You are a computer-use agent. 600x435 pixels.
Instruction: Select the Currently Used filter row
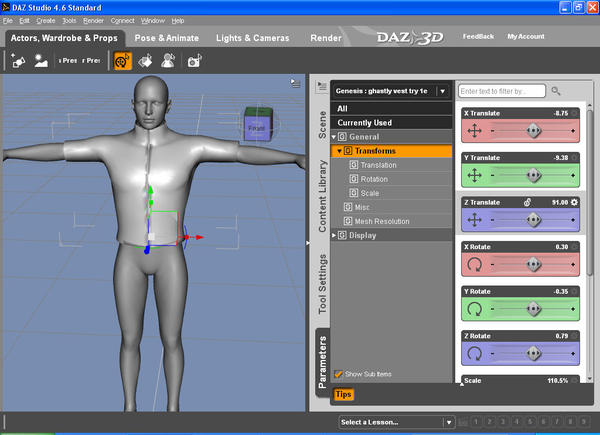pos(391,123)
